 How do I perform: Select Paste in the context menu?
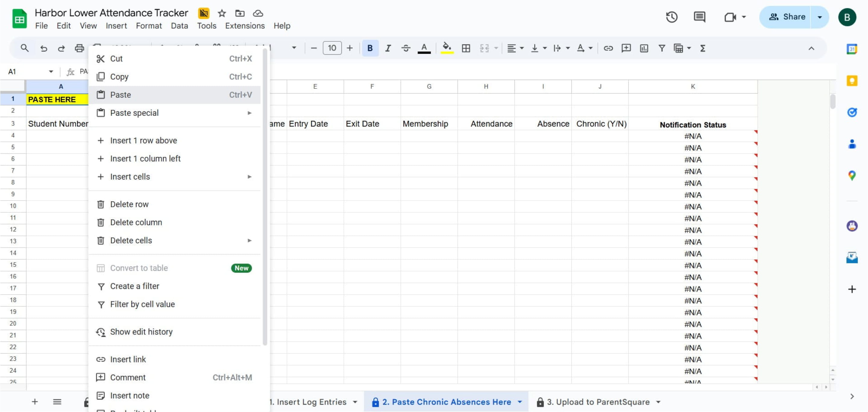pos(175,95)
